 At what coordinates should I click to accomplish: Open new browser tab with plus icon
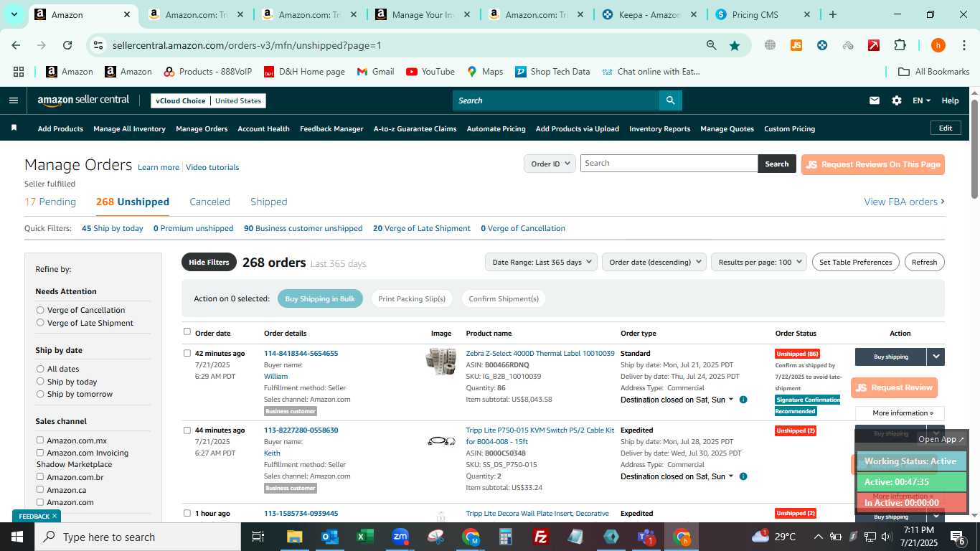[832, 14]
